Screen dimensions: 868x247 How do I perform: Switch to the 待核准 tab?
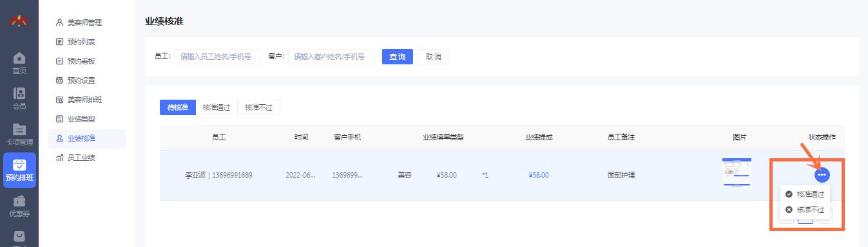[x=177, y=107]
